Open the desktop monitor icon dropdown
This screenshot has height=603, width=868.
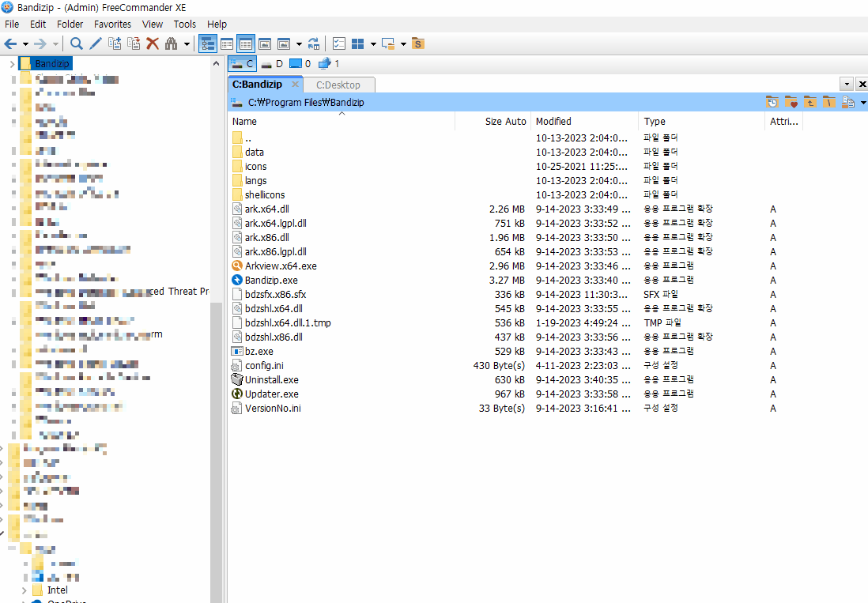click(x=403, y=44)
